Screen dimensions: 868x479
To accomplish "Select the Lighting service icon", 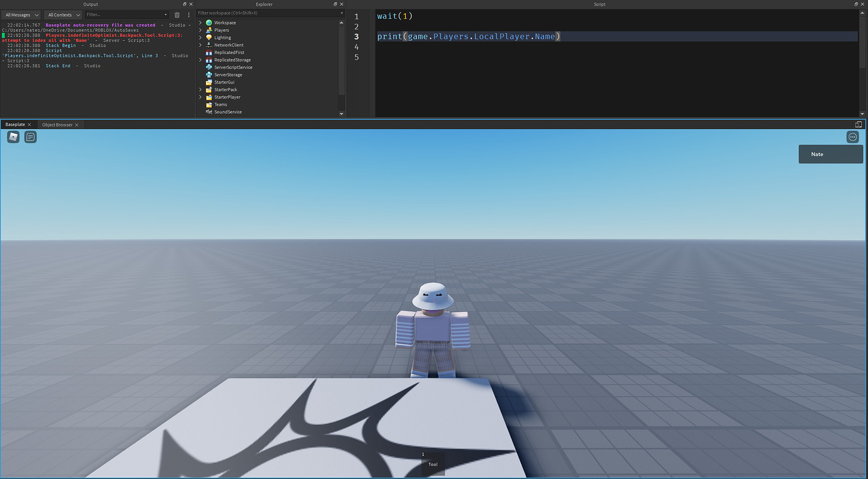I will click(x=208, y=37).
